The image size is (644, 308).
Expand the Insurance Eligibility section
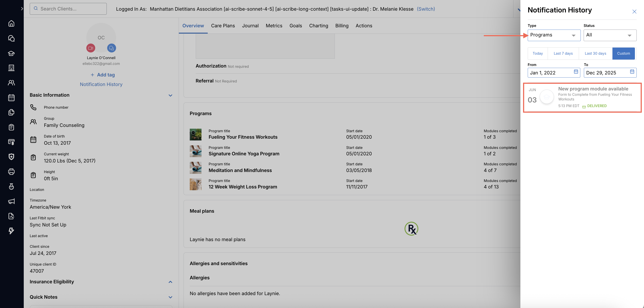coord(170,282)
